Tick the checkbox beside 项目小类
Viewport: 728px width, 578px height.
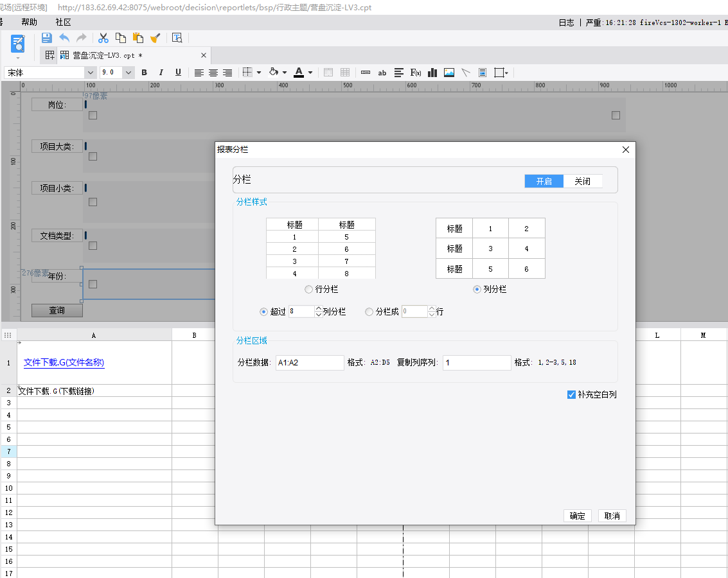(93, 202)
